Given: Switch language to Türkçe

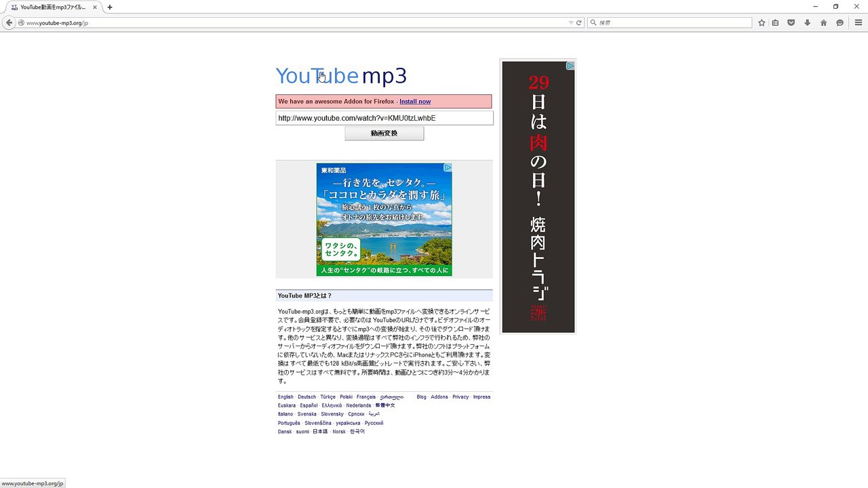Looking at the screenshot, I should tap(328, 397).
